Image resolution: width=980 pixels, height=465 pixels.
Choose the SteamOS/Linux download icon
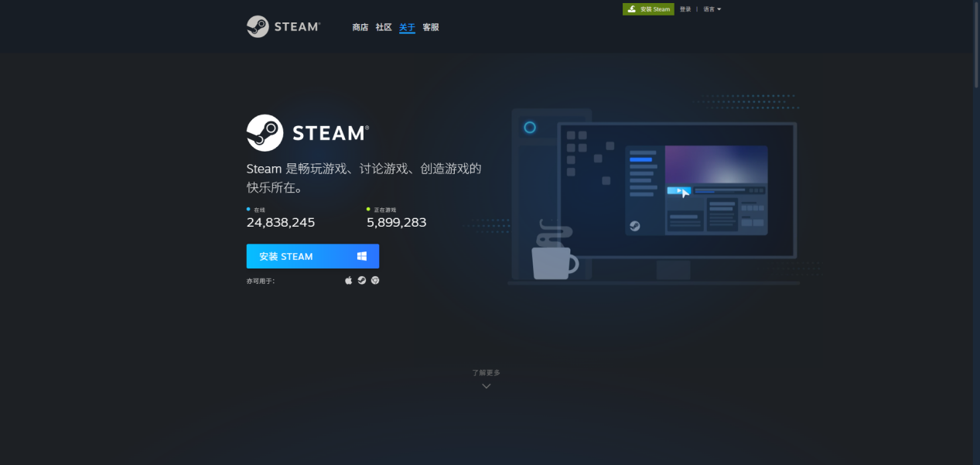361,280
